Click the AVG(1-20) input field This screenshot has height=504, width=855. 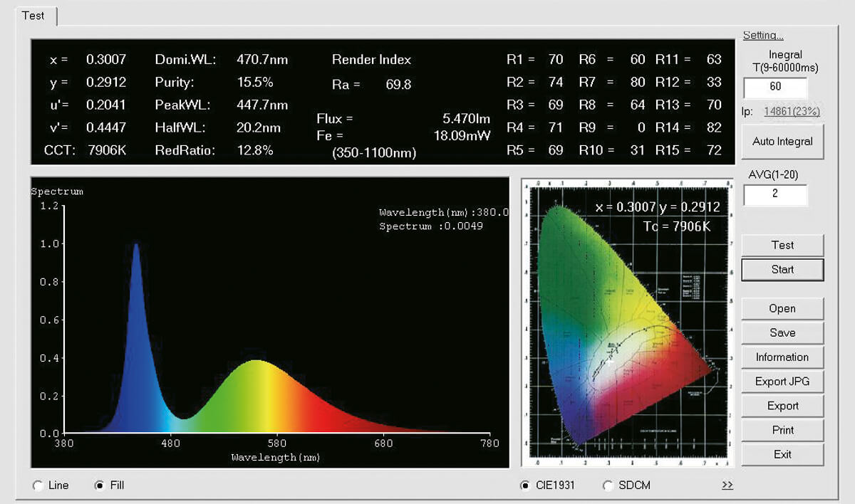point(775,194)
